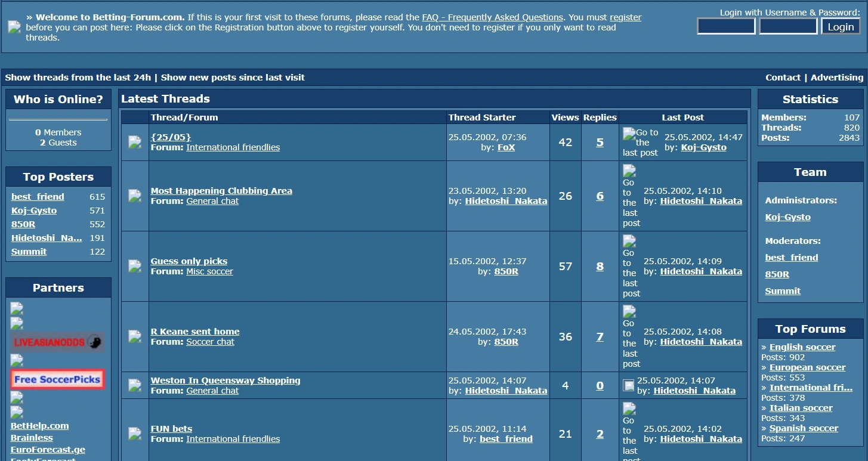Viewport: 868px width, 461px height.
Task: Click the username login field
Action: (x=726, y=26)
